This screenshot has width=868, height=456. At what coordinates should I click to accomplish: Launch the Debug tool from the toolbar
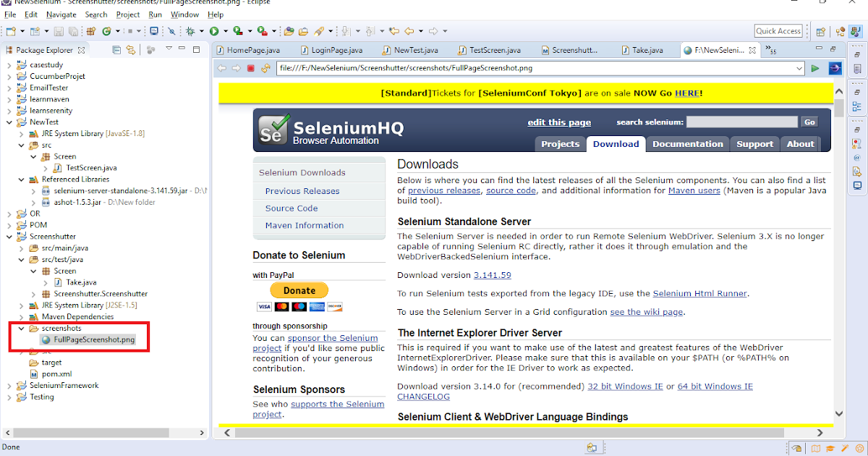(190, 31)
